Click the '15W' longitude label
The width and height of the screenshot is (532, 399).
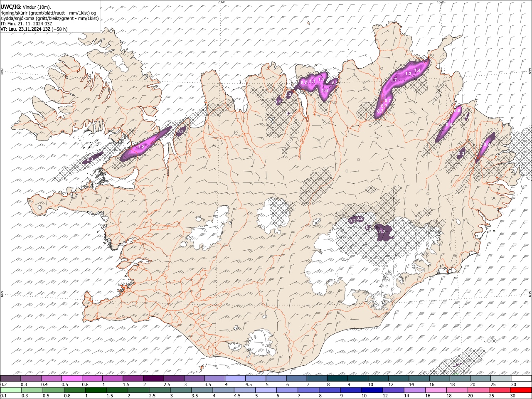tap(440, 2)
